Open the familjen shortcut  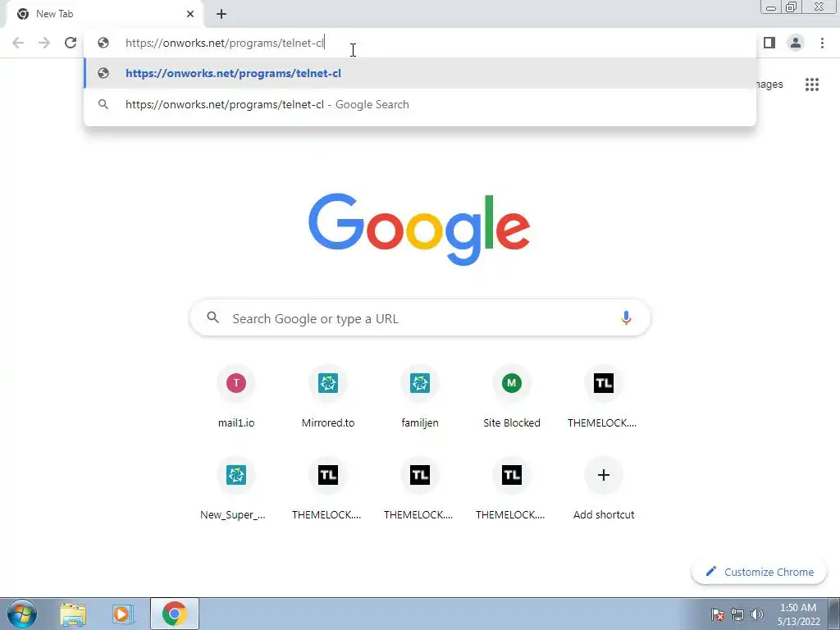click(x=420, y=396)
